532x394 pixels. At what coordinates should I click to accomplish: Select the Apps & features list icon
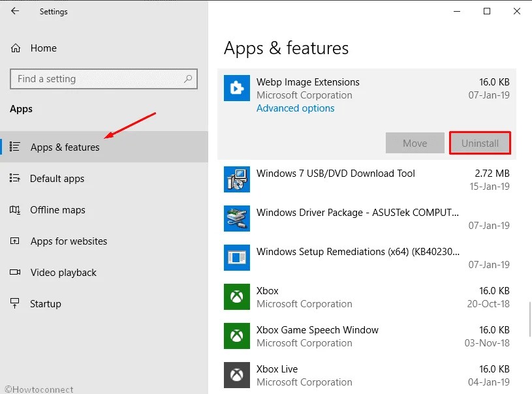pos(14,147)
